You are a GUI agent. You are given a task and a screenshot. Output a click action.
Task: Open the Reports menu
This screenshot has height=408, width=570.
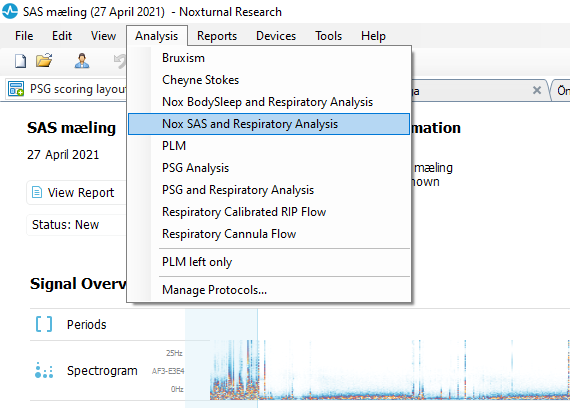point(217,36)
